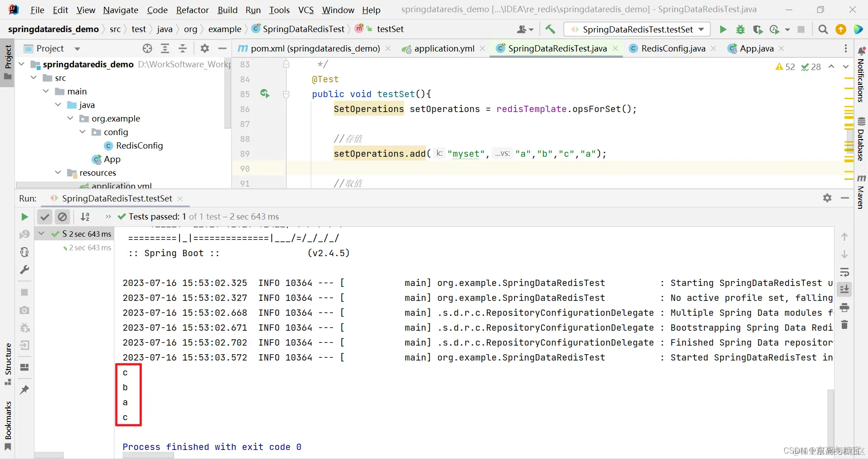Open Search Everywhere magnifier
Image resolution: width=868 pixels, height=459 pixels.
823,29
